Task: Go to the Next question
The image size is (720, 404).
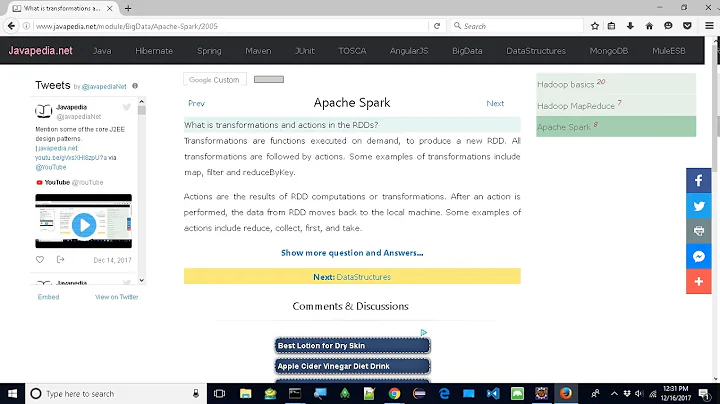Action: tap(495, 103)
